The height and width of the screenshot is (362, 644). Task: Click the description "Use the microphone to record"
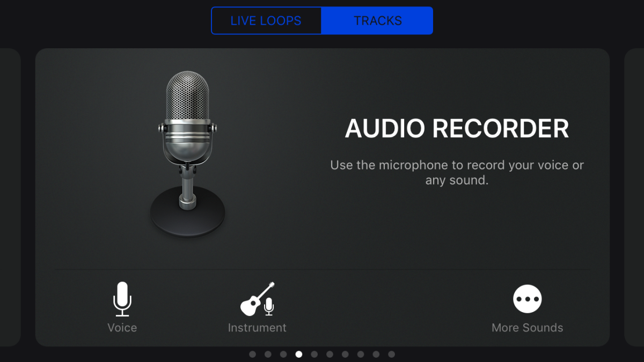click(x=457, y=172)
